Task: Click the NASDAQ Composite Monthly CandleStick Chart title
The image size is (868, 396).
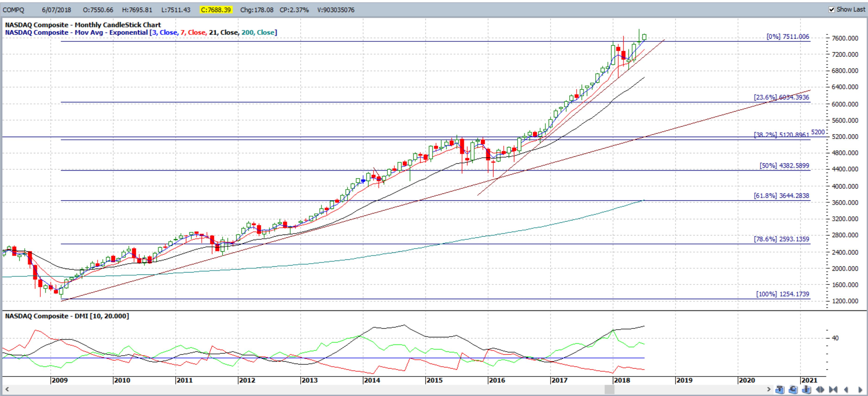Action: [83, 25]
